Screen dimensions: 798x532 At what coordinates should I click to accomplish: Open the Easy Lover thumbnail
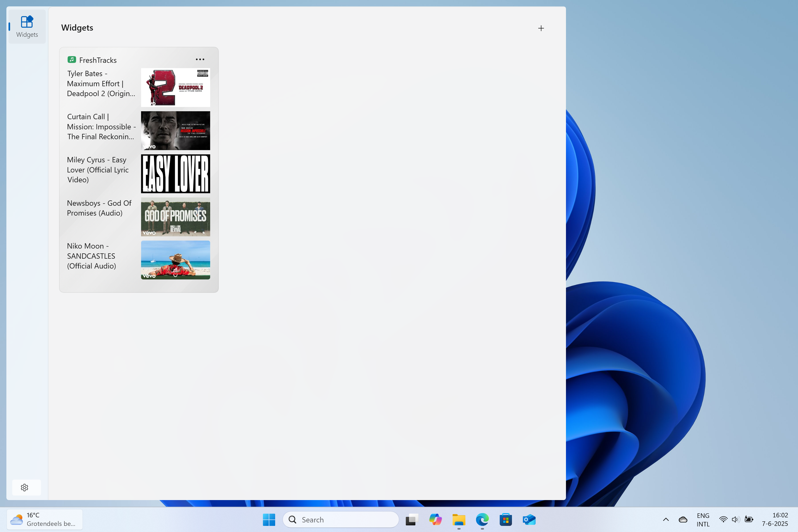175,174
